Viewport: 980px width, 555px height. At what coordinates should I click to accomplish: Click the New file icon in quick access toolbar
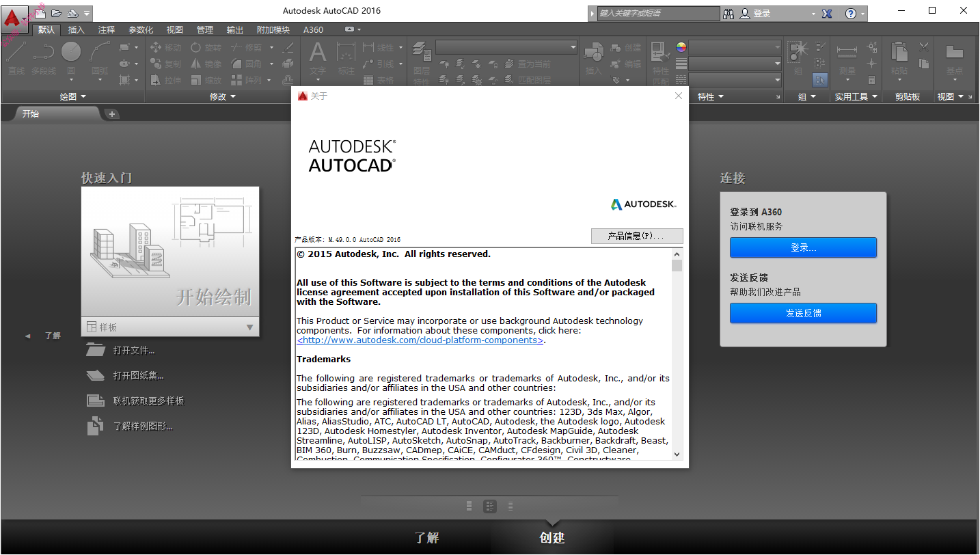point(41,13)
